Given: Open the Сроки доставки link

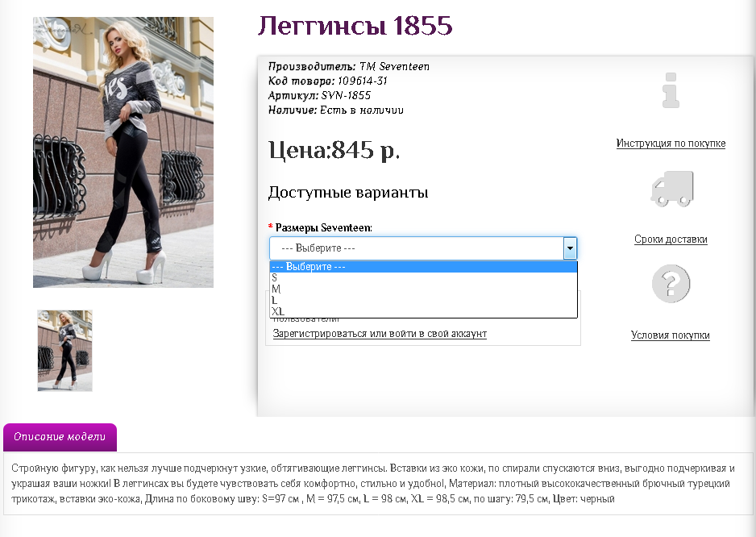Looking at the screenshot, I should click(671, 239).
